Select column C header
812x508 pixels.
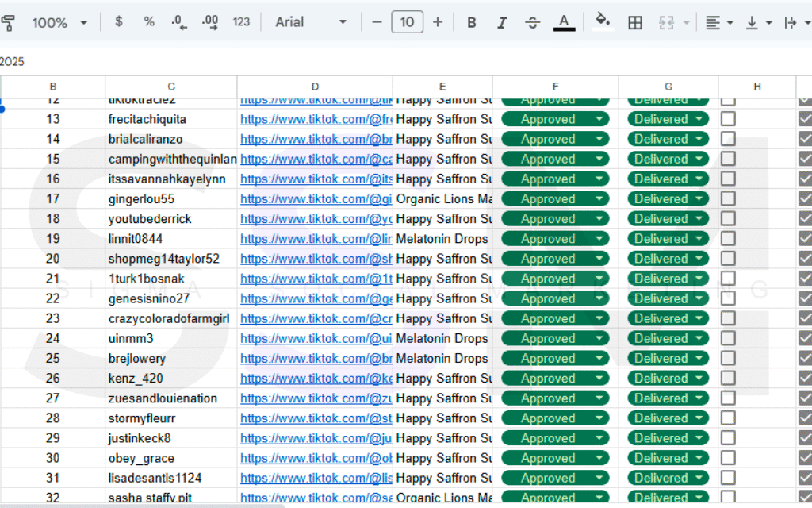171,87
